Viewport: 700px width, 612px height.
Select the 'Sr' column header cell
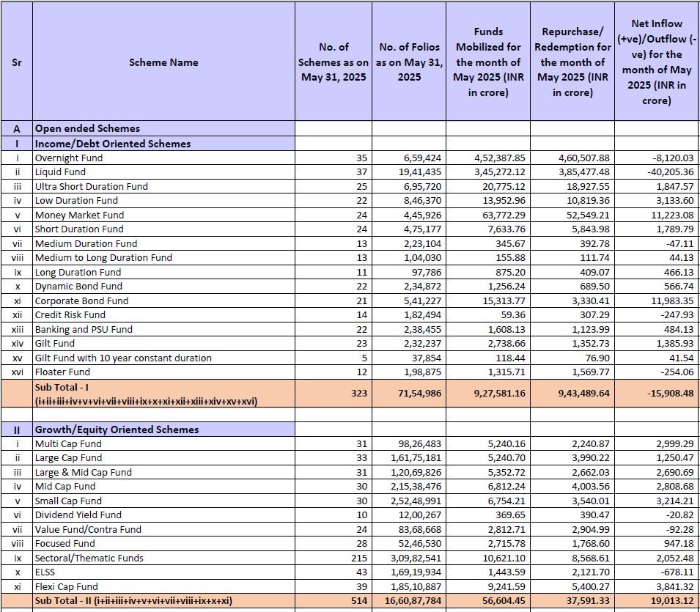[x=16, y=62]
